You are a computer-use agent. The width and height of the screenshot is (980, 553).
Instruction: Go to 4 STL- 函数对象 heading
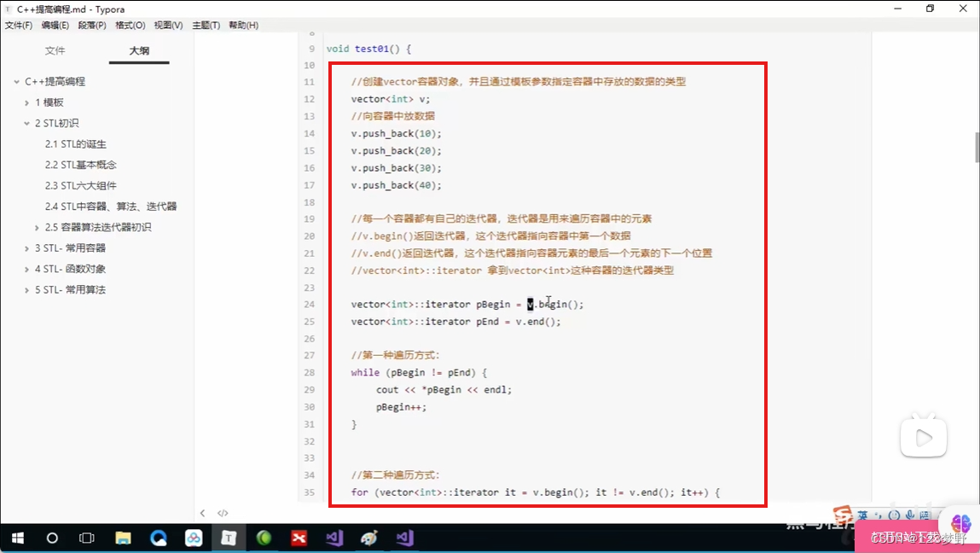[x=70, y=269]
